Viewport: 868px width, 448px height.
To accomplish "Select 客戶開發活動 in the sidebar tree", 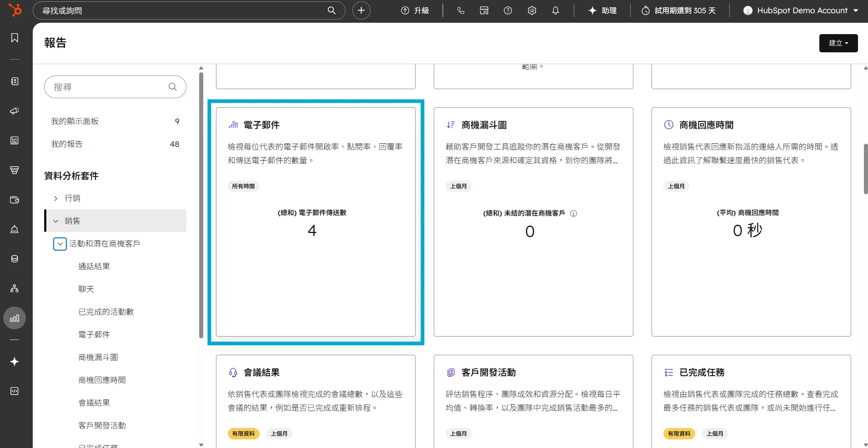I will click(x=102, y=426).
